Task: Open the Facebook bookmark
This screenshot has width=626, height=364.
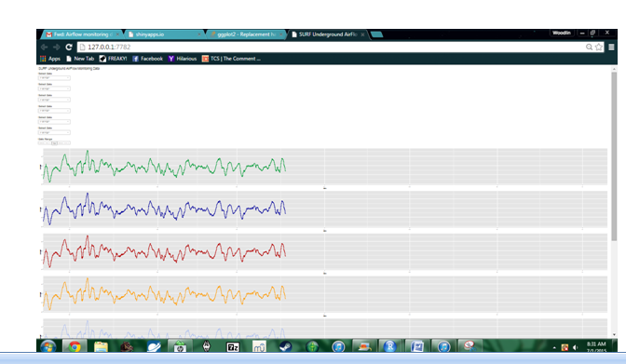Action: coord(147,59)
